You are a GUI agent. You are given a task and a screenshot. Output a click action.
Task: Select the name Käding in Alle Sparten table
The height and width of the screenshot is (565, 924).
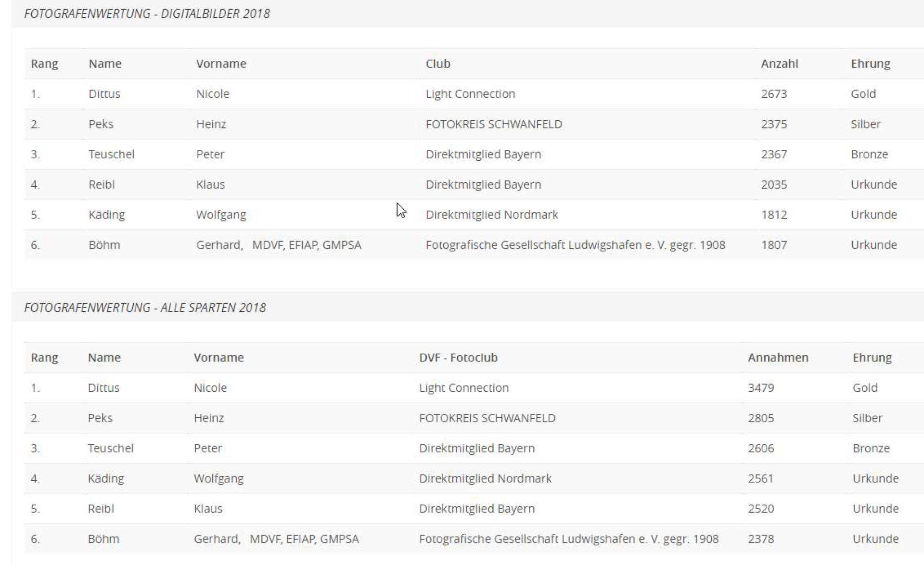pos(106,478)
